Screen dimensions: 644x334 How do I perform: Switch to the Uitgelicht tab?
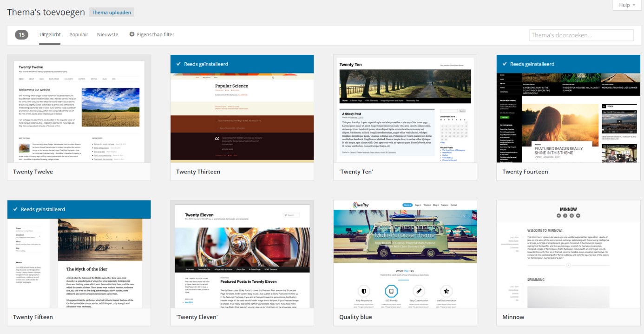point(50,34)
